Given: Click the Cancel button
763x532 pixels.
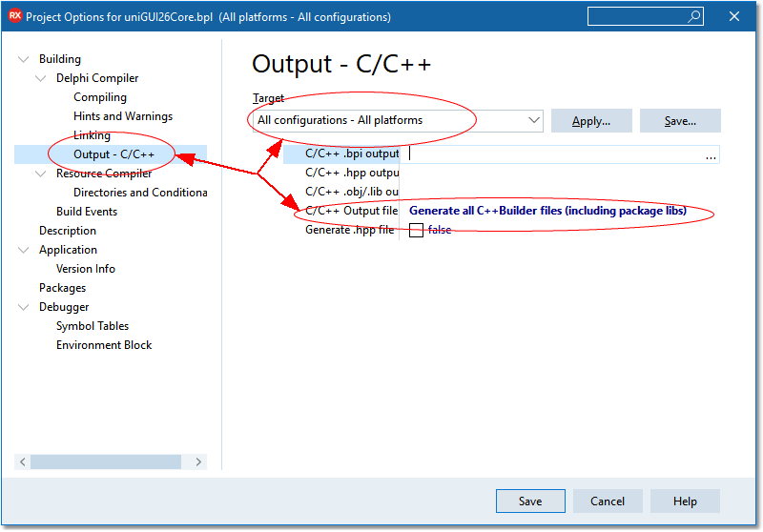Looking at the screenshot, I should pos(608,501).
